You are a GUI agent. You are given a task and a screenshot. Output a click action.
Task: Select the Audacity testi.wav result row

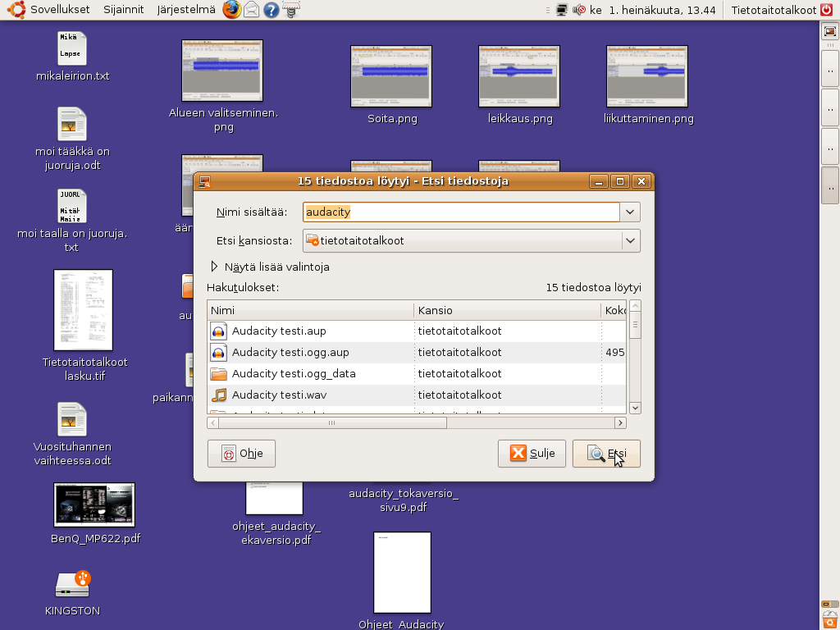pos(417,395)
